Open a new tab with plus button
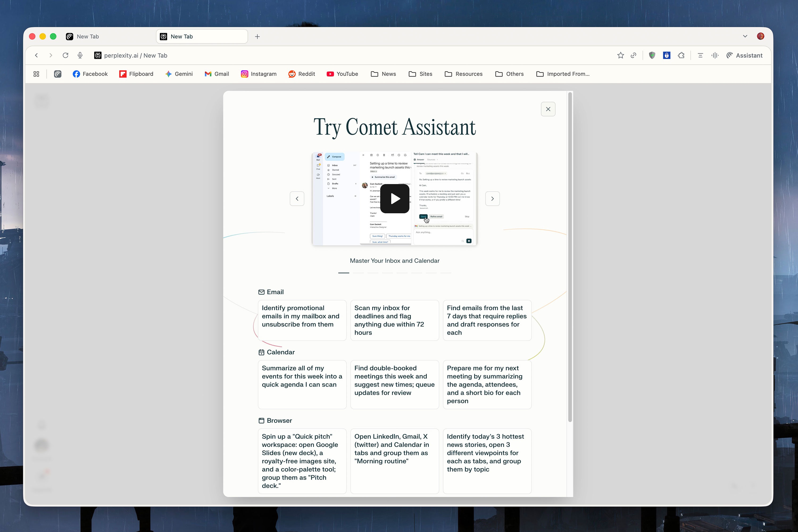The image size is (798, 532). pos(257,37)
